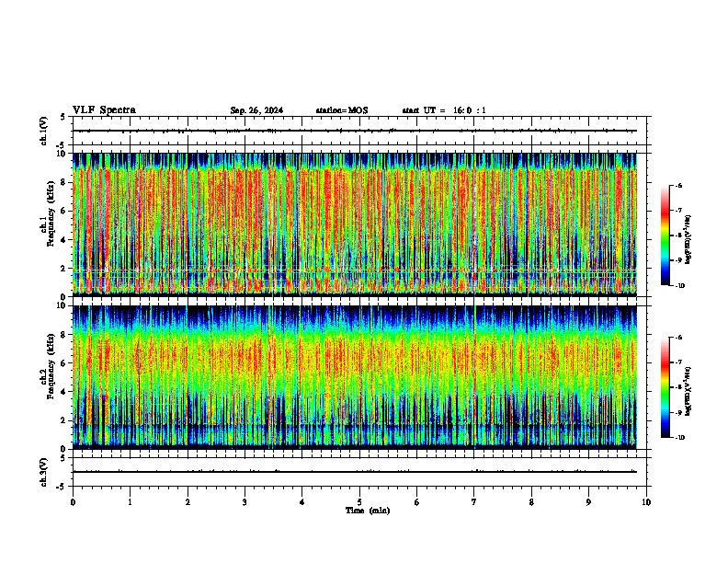Image resolution: width=728 pixels, height=563 pixels.
Task: Click the time axis tick label "1"
Action: (x=130, y=502)
